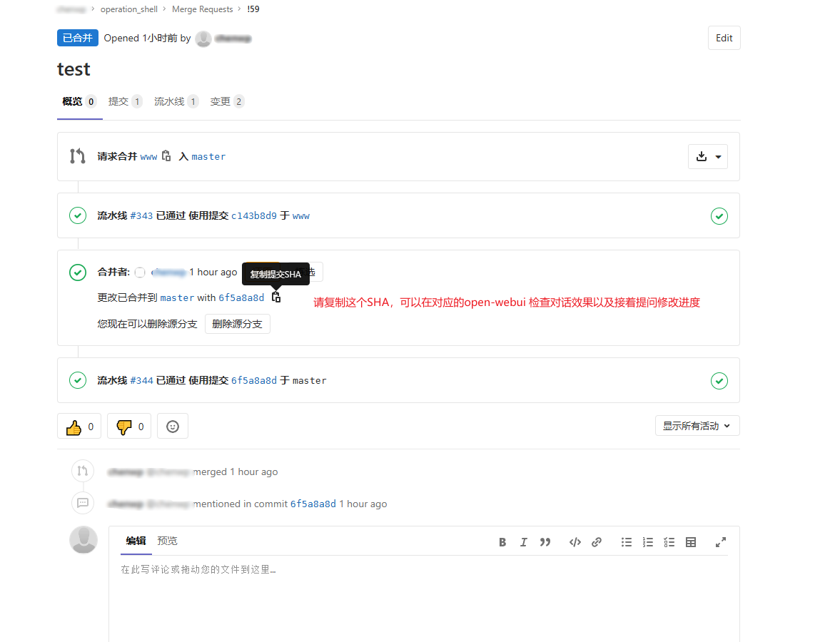
Task: Focus the comment text area
Action: 424,600
